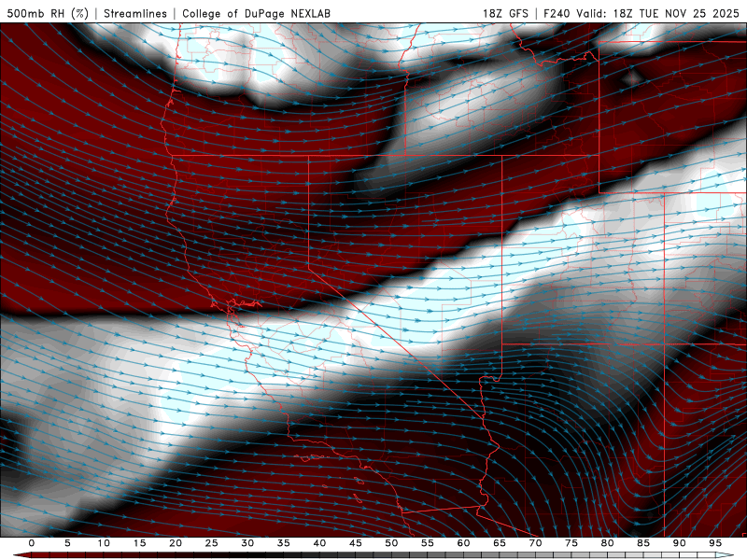Select the '70' value on the color scale
747x560 pixels.
535,543
